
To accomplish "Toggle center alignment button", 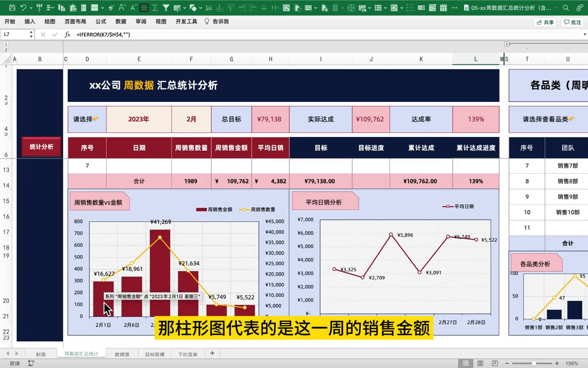I will pos(144,8).
